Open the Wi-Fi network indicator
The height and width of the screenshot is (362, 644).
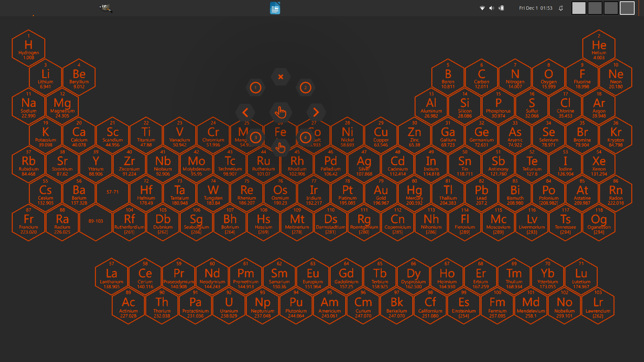[482, 8]
